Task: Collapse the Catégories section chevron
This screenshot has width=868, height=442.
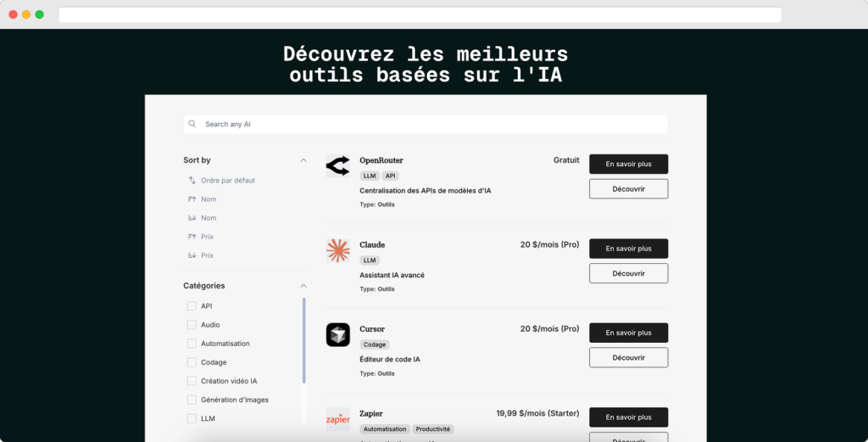Action: (303, 286)
